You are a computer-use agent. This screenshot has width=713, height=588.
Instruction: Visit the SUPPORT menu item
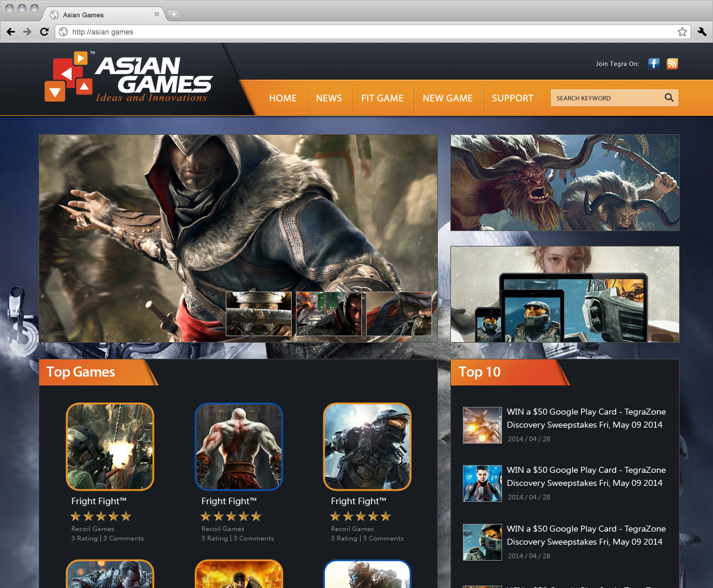tap(513, 98)
